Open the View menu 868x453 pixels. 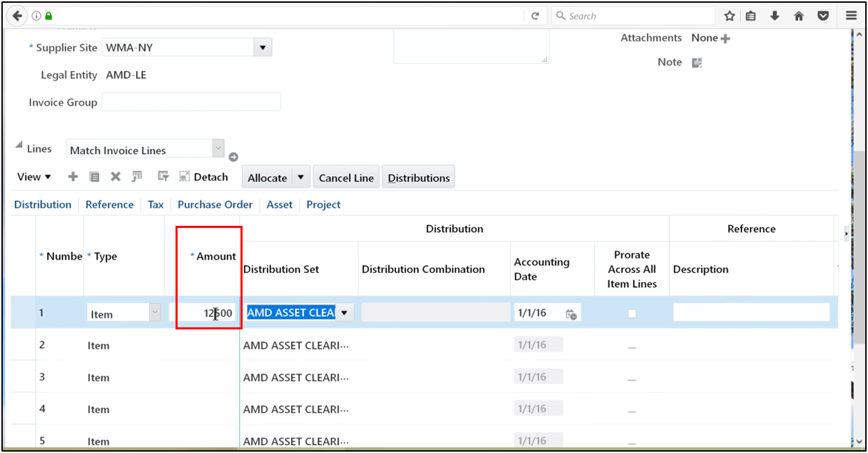click(34, 177)
